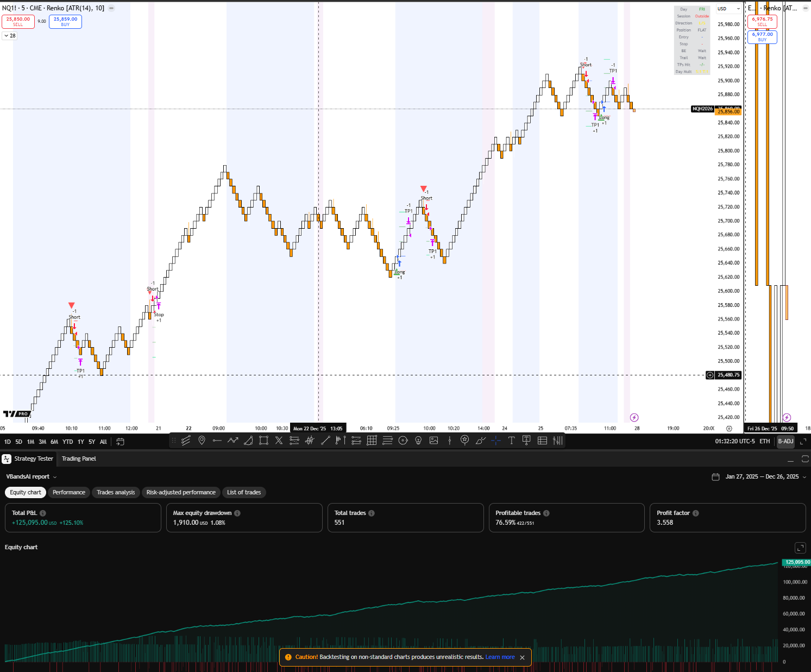This screenshot has width=811, height=672.
Task: Toggle the crosshair cursor tool
Action: point(496,441)
